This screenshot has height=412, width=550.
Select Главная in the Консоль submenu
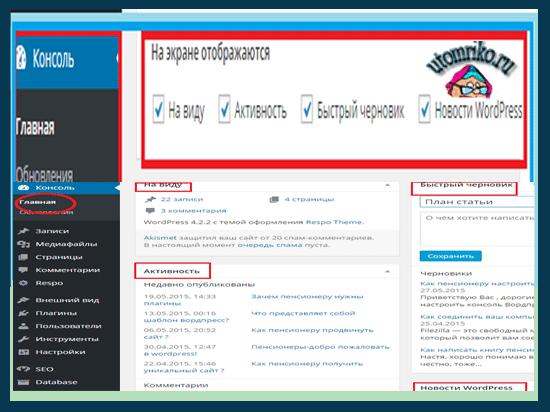pos(38,202)
